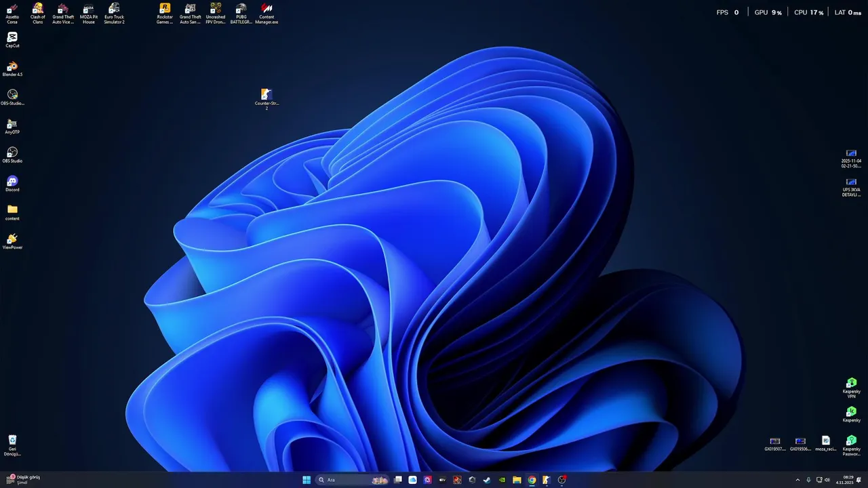The image size is (868, 488).
Task: Select the content folder on desktop
Action: 12,213
